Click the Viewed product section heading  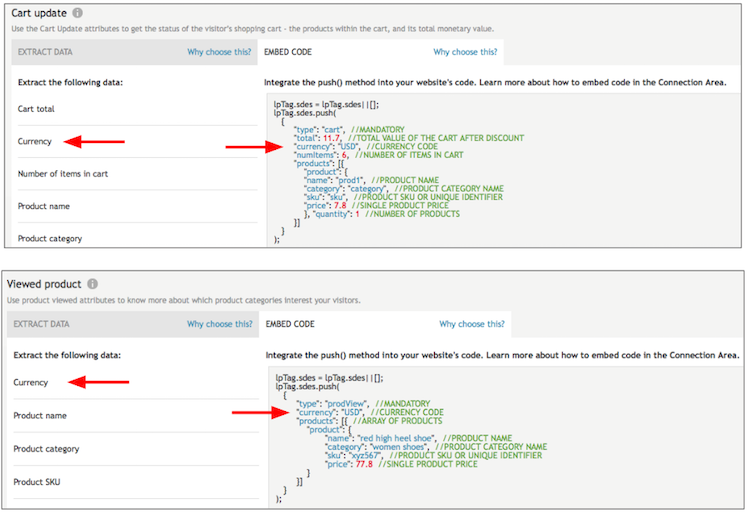tap(44, 284)
